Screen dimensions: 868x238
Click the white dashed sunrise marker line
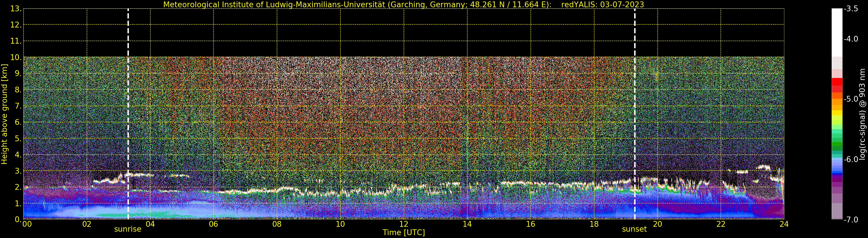[128, 114]
